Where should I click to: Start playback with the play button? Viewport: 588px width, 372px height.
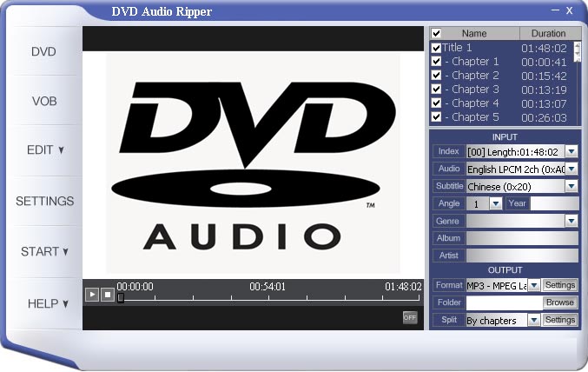click(92, 295)
